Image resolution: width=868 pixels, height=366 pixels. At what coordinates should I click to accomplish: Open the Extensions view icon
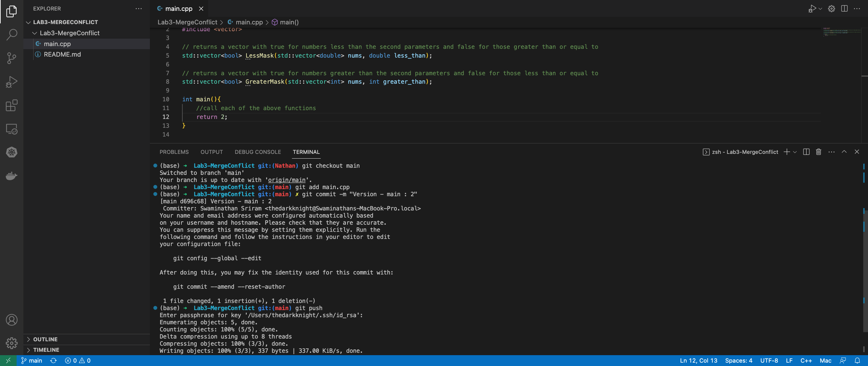12,105
